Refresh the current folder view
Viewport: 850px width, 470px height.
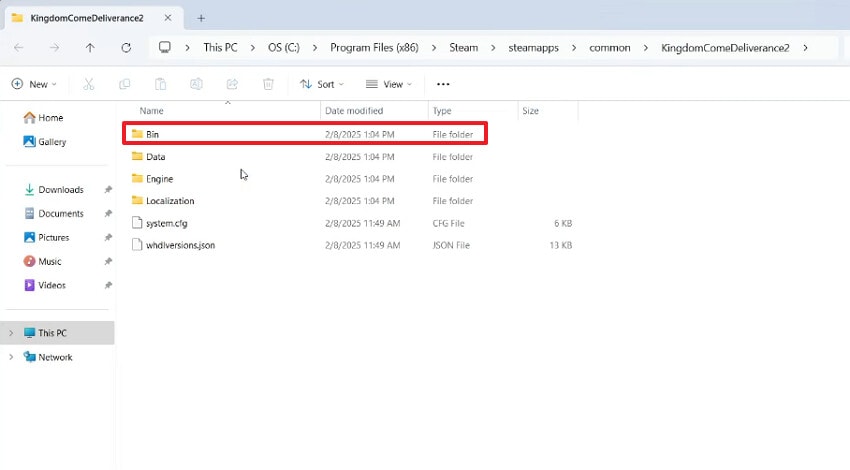click(x=126, y=48)
